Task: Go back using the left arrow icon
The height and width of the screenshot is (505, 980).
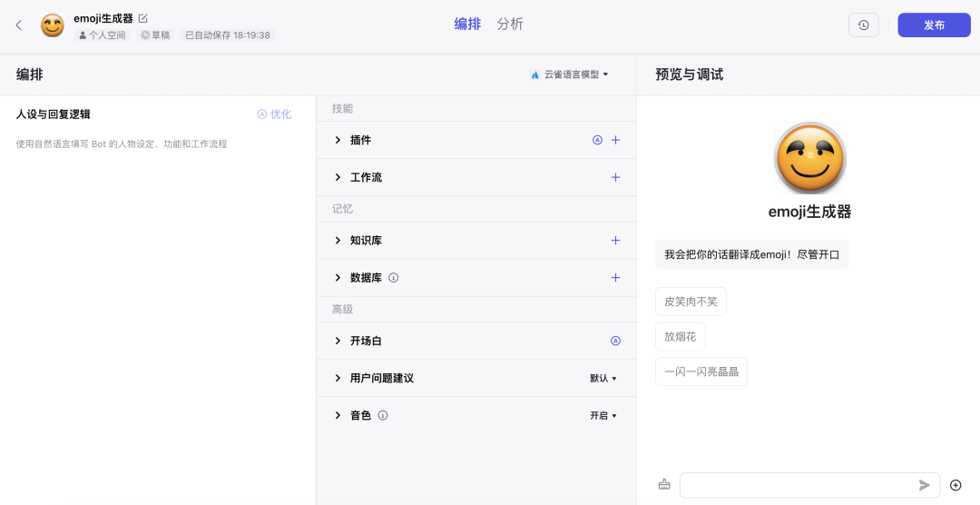Action: 19,25
